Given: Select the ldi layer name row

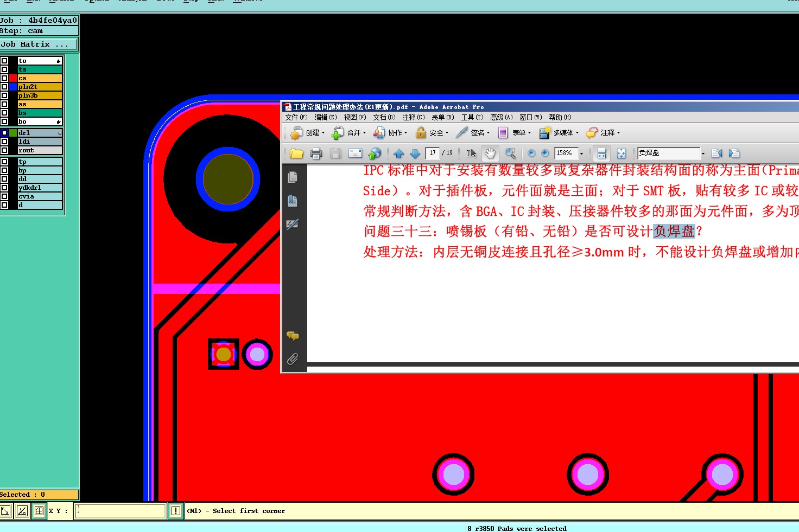Looking at the screenshot, I should 40,142.
